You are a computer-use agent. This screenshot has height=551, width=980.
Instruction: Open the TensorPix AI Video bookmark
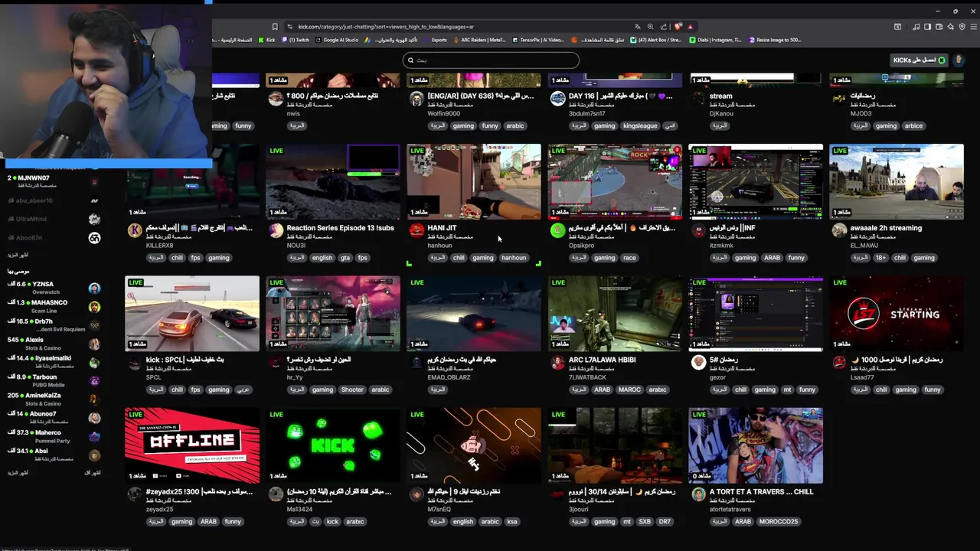click(x=537, y=40)
